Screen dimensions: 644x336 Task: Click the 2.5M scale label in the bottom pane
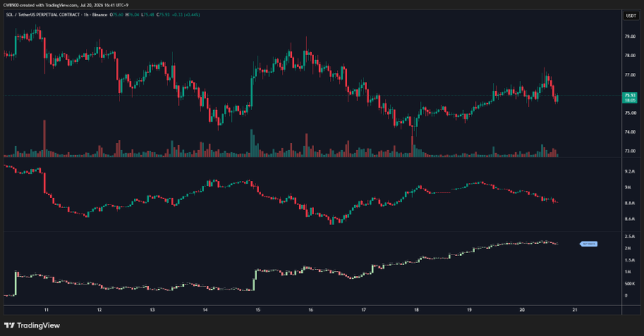(x=630, y=237)
